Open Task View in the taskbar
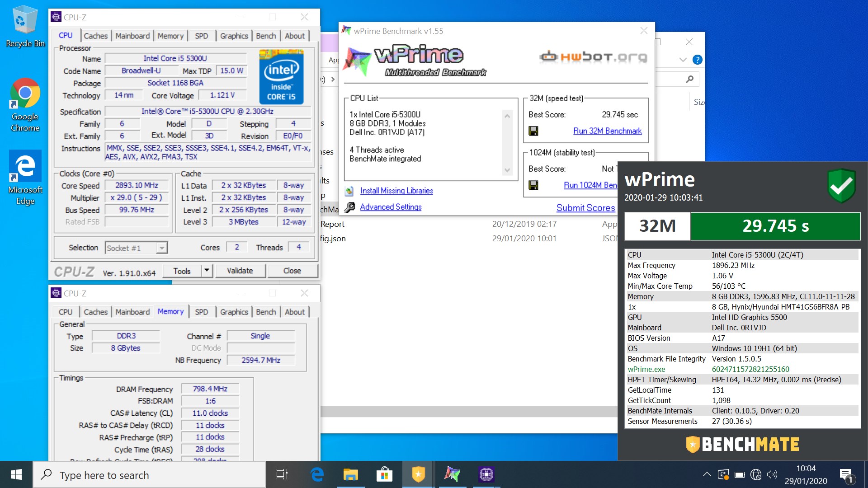Viewport: 868px width, 488px height. coord(282,474)
